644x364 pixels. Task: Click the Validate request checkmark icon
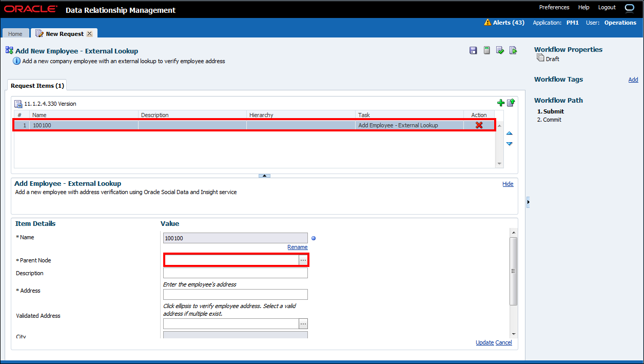pos(500,50)
